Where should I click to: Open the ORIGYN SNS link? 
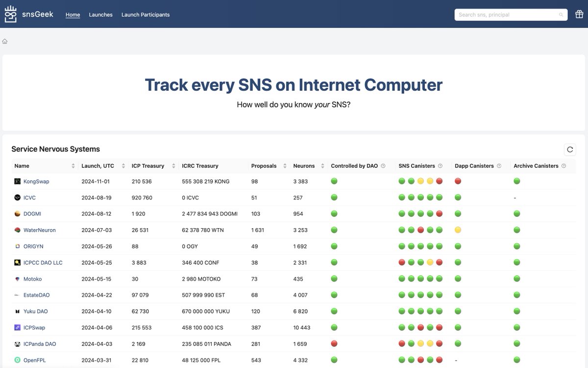coord(33,246)
